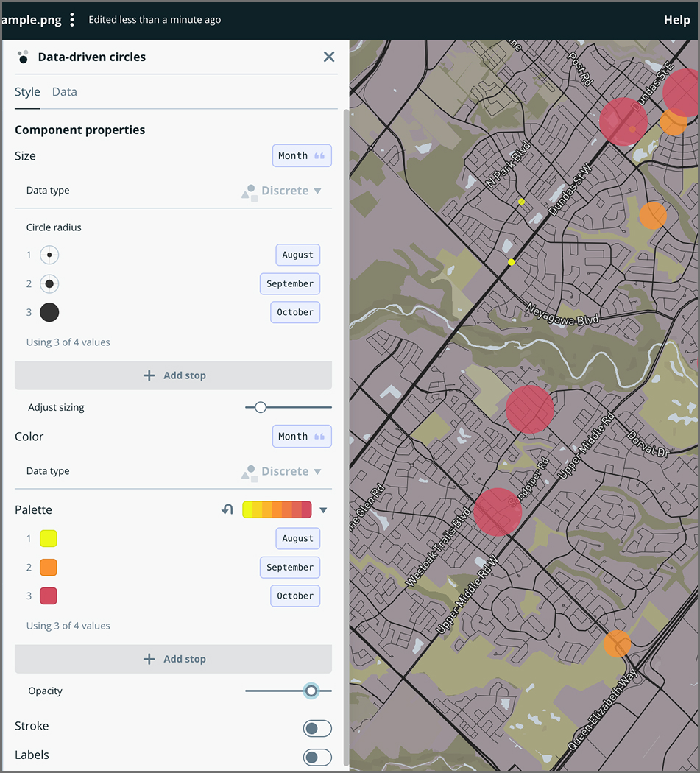Enable the Stroke toggle

click(317, 728)
